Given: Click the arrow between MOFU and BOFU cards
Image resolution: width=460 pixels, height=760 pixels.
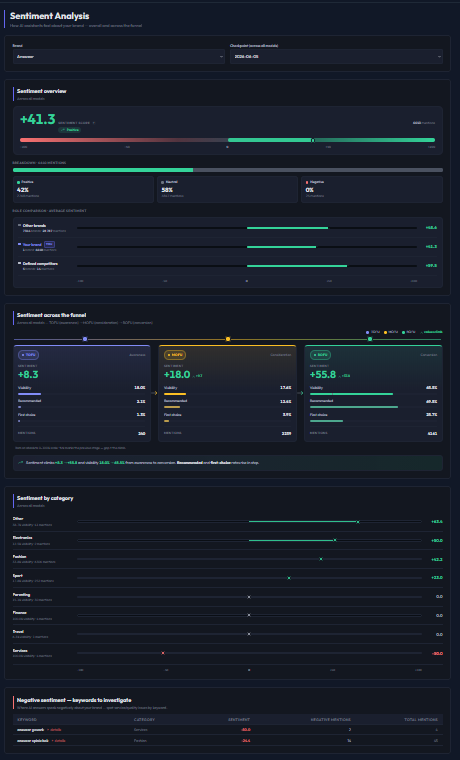Looking at the screenshot, I should tap(301, 393).
